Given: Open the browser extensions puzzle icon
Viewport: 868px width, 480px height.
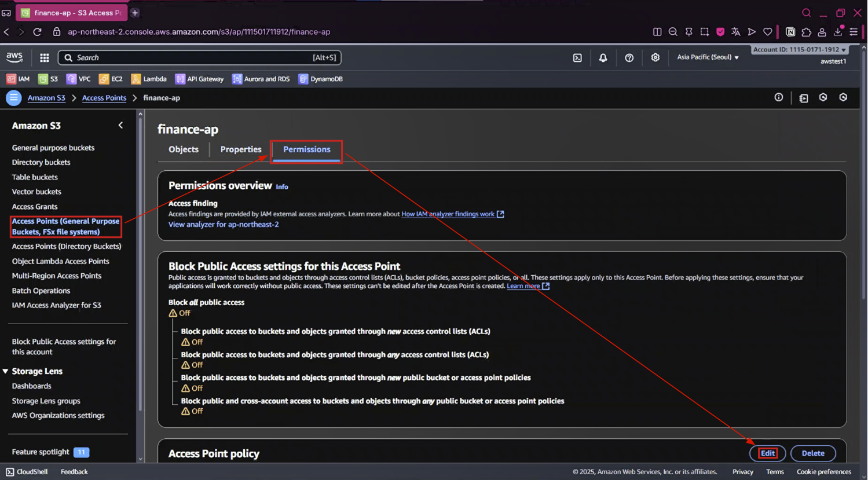Looking at the screenshot, I should click(806, 32).
